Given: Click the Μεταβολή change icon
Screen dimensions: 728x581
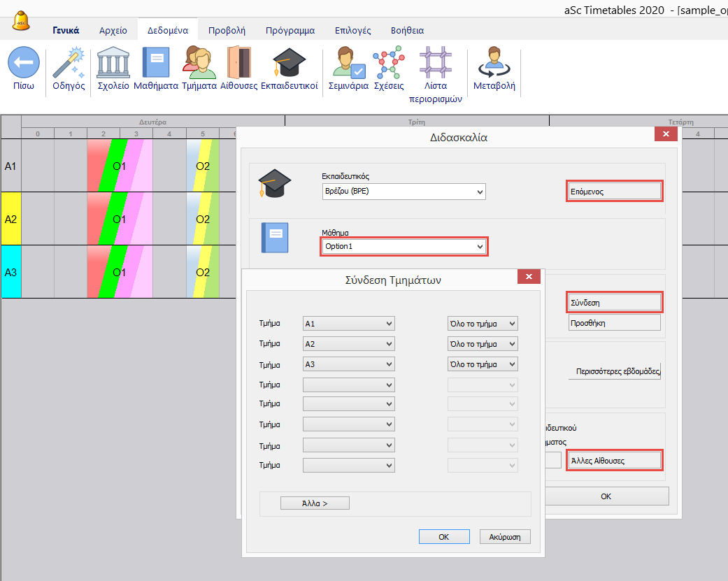Looking at the screenshot, I should tap(494, 63).
